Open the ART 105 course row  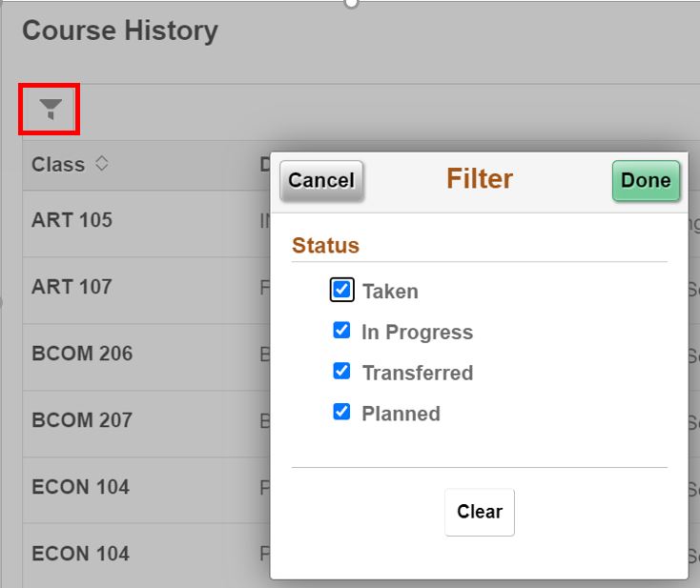(72, 220)
